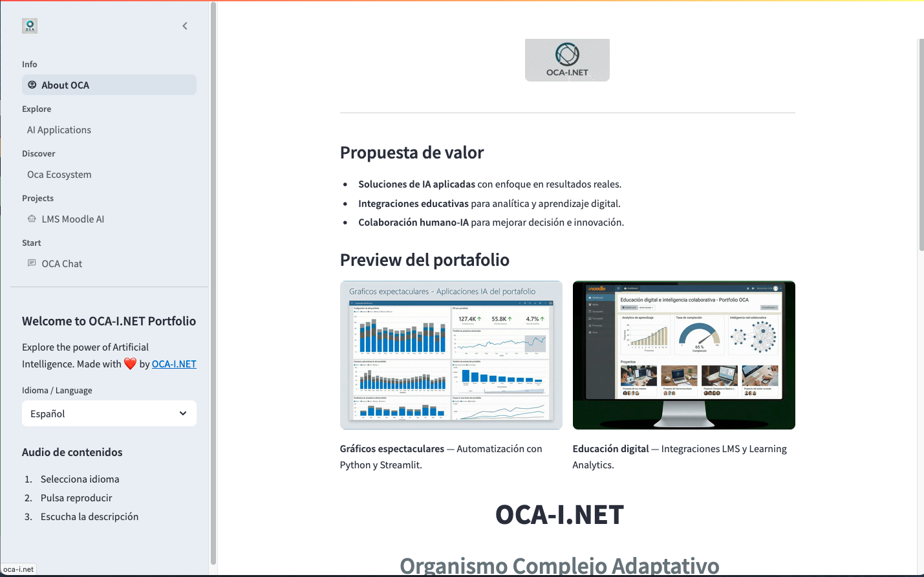Click the OCA Chat message icon
Image resolution: width=924 pixels, height=577 pixels.
pyautogui.click(x=32, y=263)
